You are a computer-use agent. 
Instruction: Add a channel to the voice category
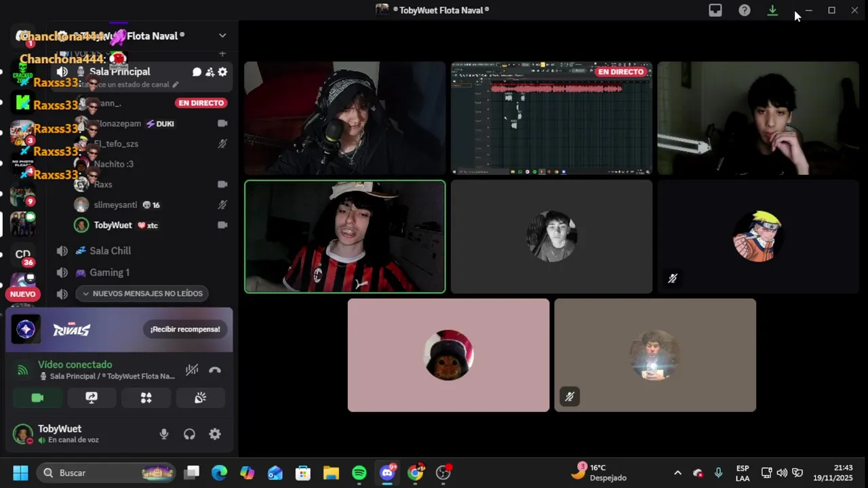coord(222,53)
